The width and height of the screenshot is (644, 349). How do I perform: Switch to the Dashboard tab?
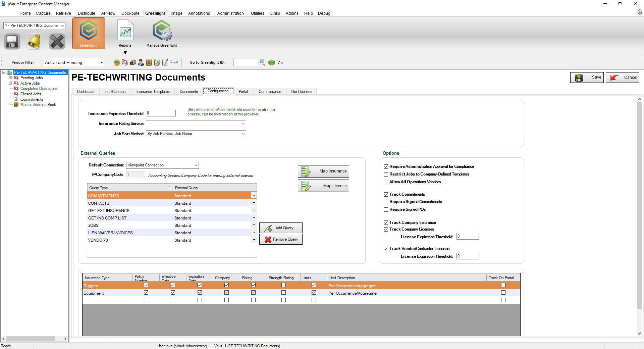click(86, 92)
